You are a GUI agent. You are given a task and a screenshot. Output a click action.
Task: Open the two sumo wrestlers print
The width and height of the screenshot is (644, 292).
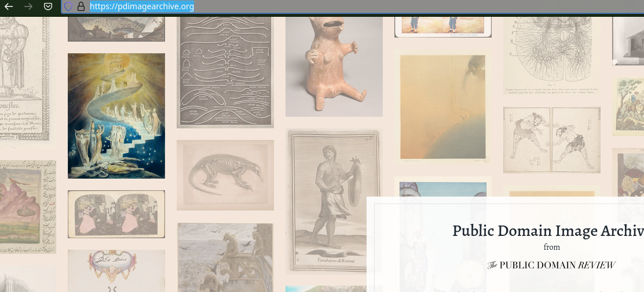tap(551, 140)
